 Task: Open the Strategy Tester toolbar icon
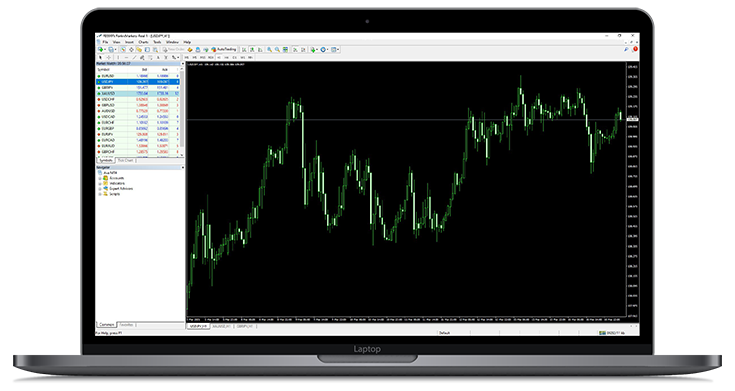[155, 49]
